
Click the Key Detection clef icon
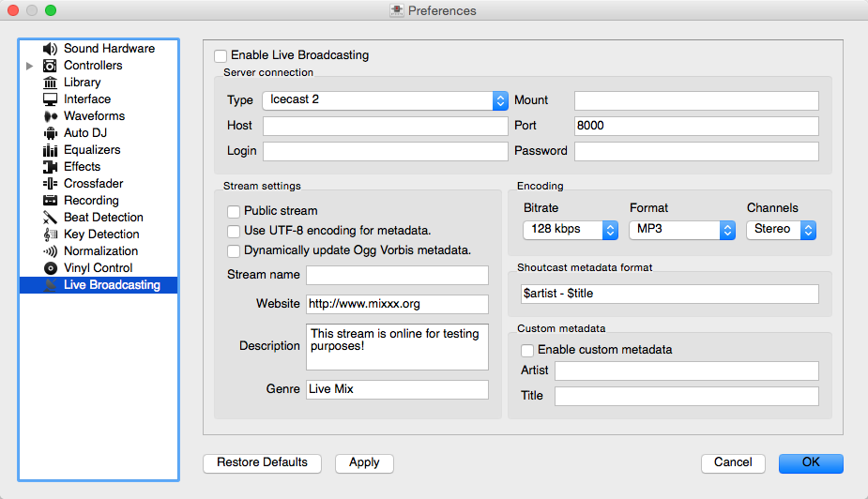click(51, 234)
